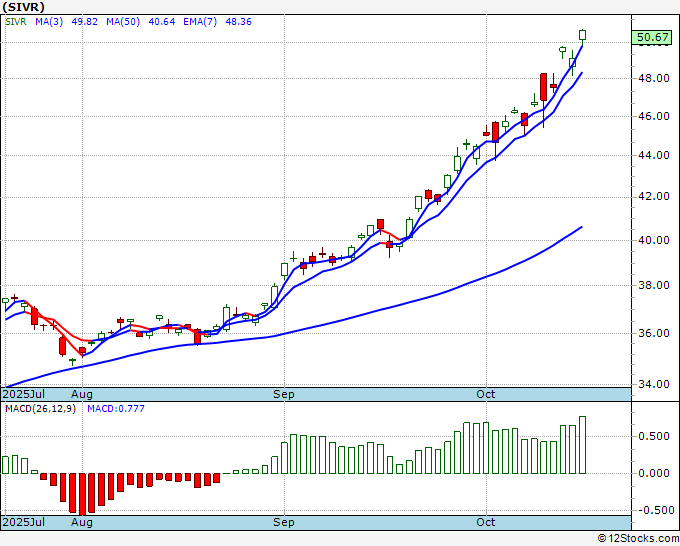
Task: Click the 44.00 price axis label
Action: point(654,155)
